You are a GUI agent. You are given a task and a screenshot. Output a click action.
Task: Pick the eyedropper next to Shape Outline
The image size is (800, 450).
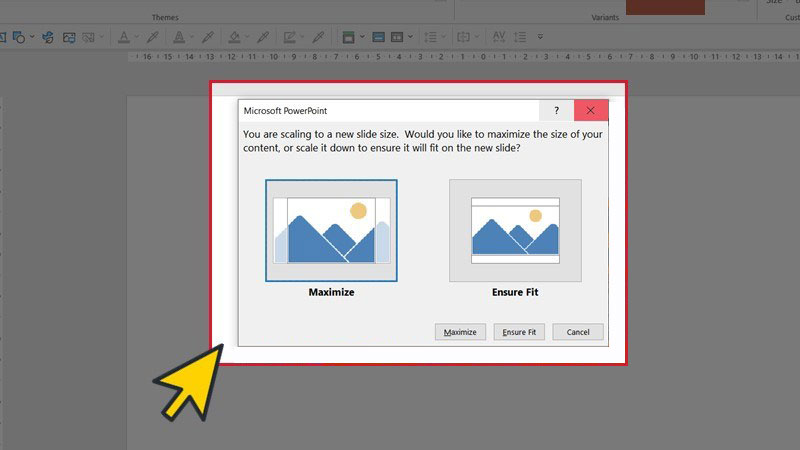318,37
